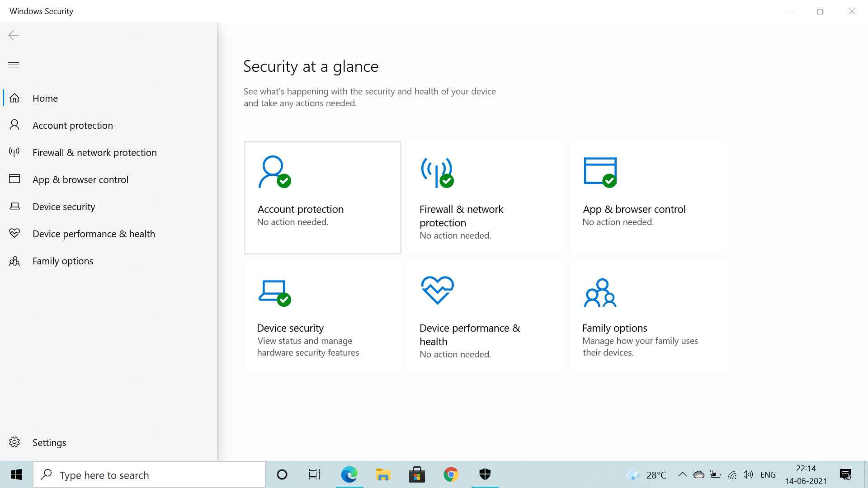Open File Explorer from taskbar
Viewport: 868px width, 488px height.
click(383, 474)
